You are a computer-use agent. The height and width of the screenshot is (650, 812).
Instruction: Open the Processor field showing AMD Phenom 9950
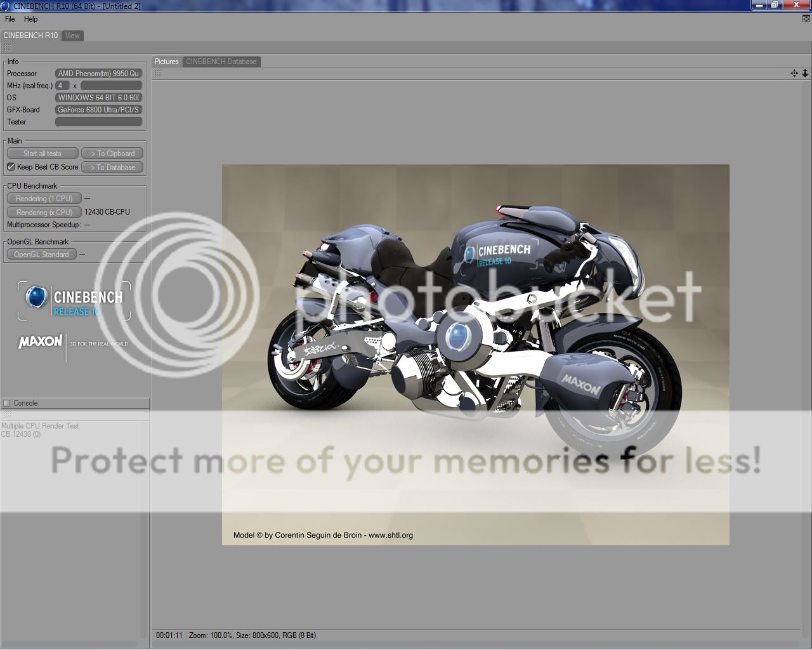[x=98, y=73]
